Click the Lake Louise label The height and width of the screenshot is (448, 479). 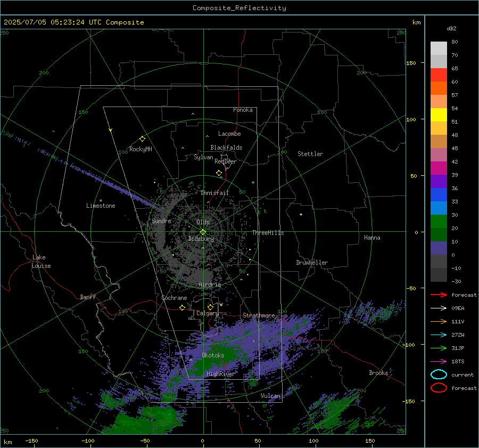(x=41, y=262)
